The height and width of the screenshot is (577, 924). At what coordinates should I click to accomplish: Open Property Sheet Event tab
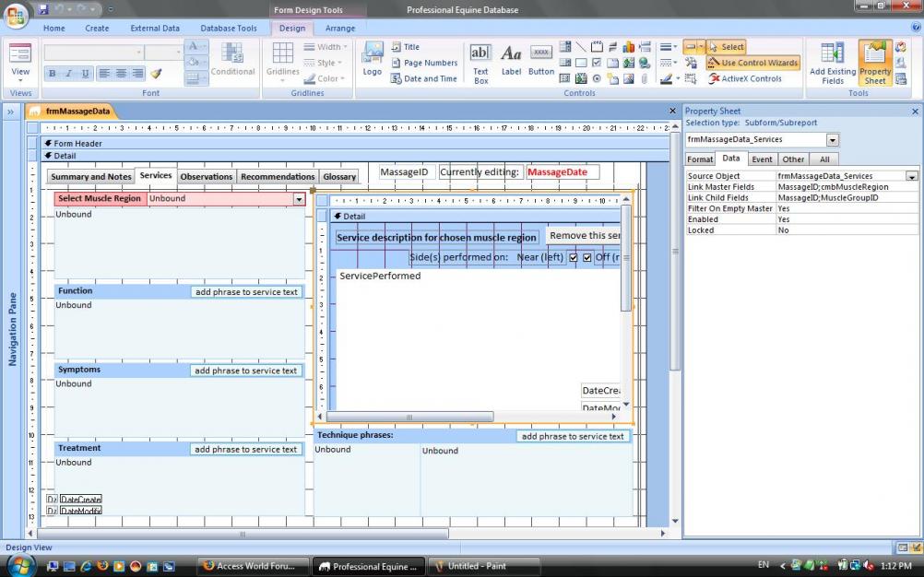pos(762,159)
